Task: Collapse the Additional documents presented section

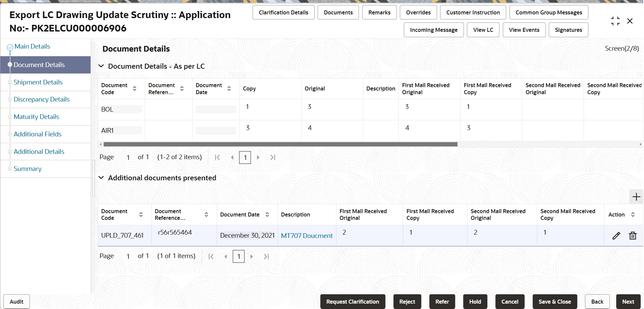Action: click(x=101, y=178)
